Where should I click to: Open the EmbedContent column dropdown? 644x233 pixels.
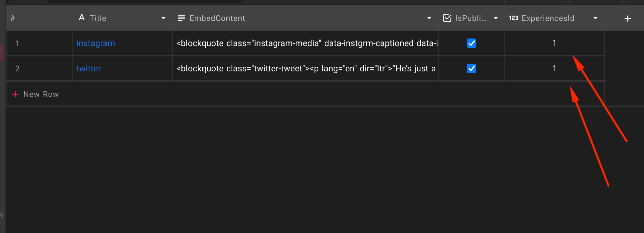429,18
